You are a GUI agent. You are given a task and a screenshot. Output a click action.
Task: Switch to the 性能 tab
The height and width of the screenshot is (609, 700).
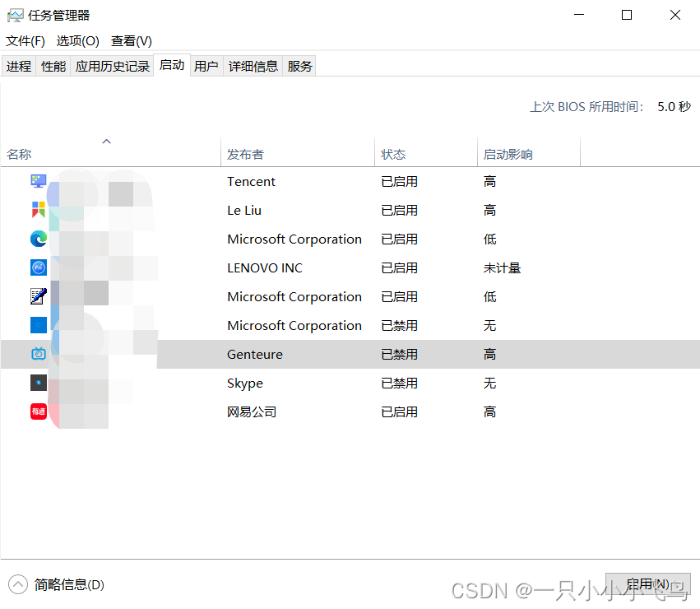click(53, 66)
